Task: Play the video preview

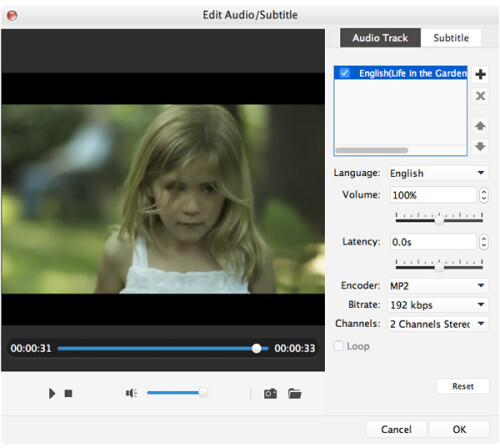Action: click(52, 394)
